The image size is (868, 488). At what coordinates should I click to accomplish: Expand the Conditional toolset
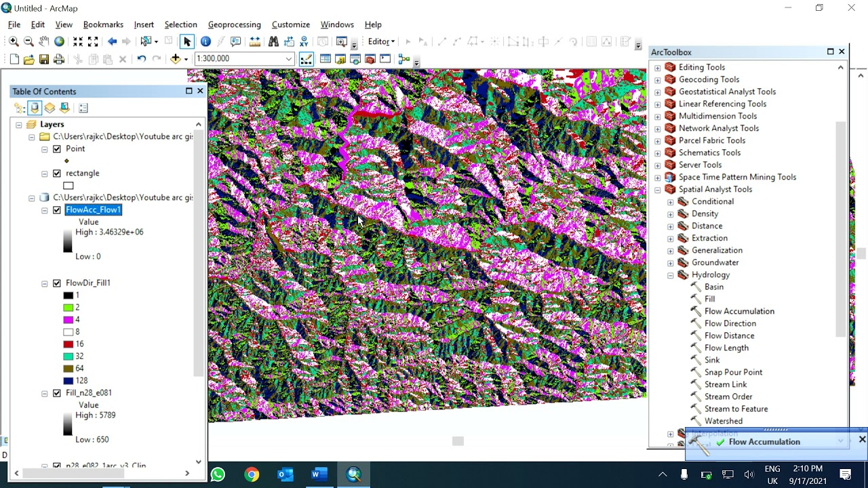click(x=670, y=202)
